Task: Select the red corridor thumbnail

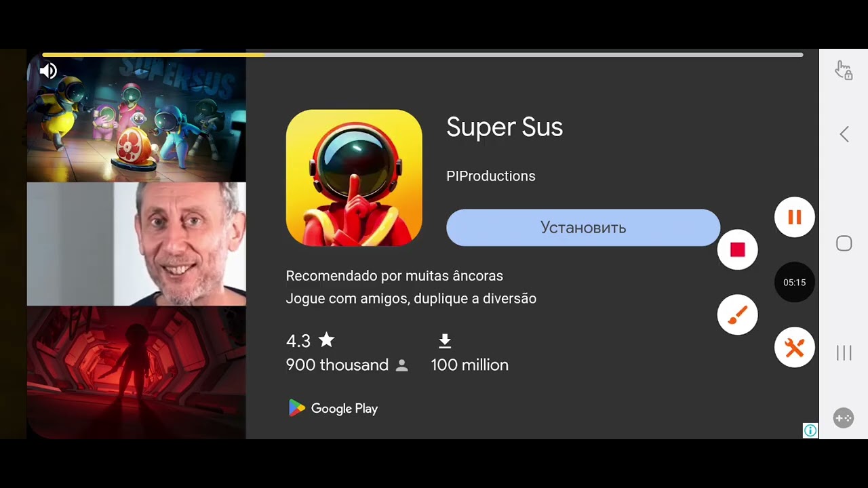Action: [136, 372]
